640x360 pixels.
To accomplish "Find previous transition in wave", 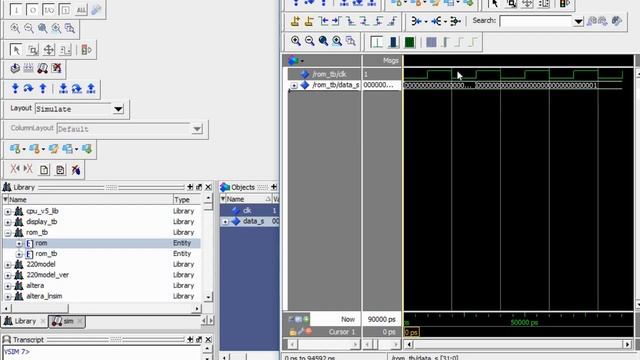I will 323,21.
